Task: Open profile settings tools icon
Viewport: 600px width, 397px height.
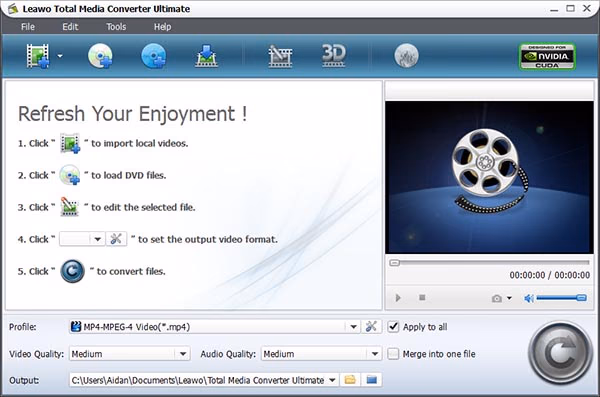Action: click(371, 327)
